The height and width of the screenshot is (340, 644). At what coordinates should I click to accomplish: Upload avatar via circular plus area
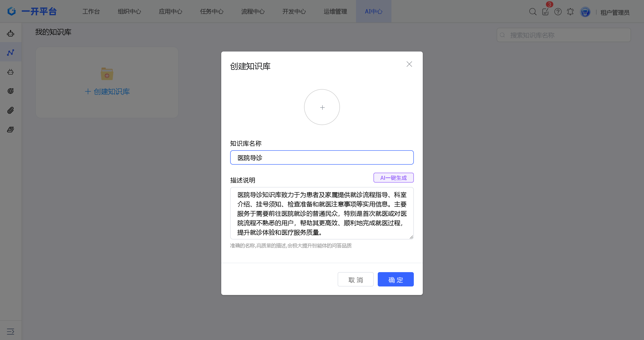[x=322, y=107]
